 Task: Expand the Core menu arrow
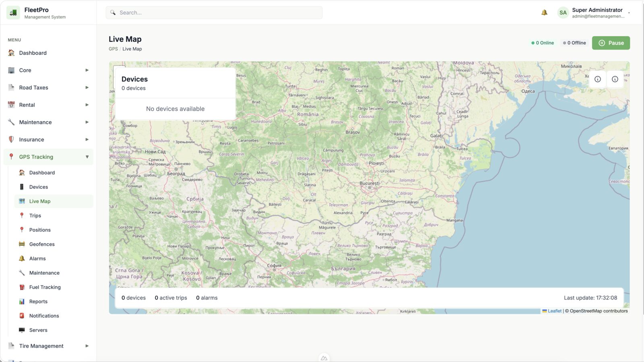click(x=87, y=70)
